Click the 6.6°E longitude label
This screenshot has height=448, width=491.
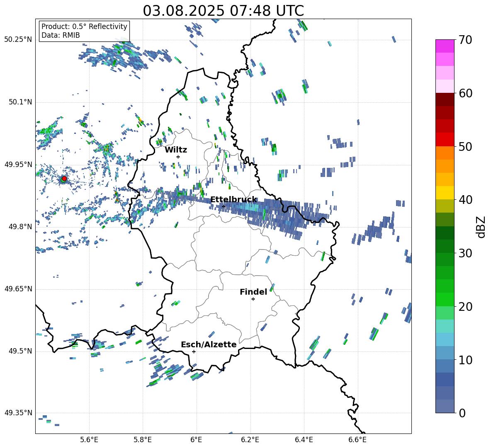357,440
